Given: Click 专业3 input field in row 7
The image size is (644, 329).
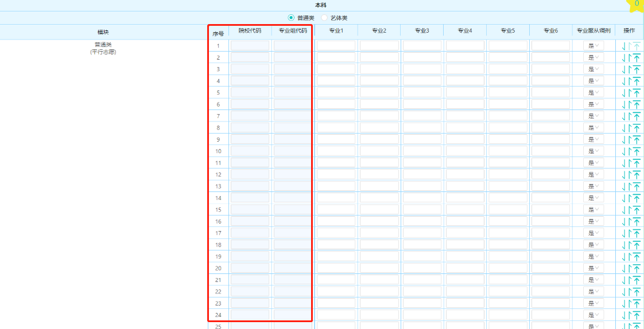Looking at the screenshot, I should (x=422, y=116).
